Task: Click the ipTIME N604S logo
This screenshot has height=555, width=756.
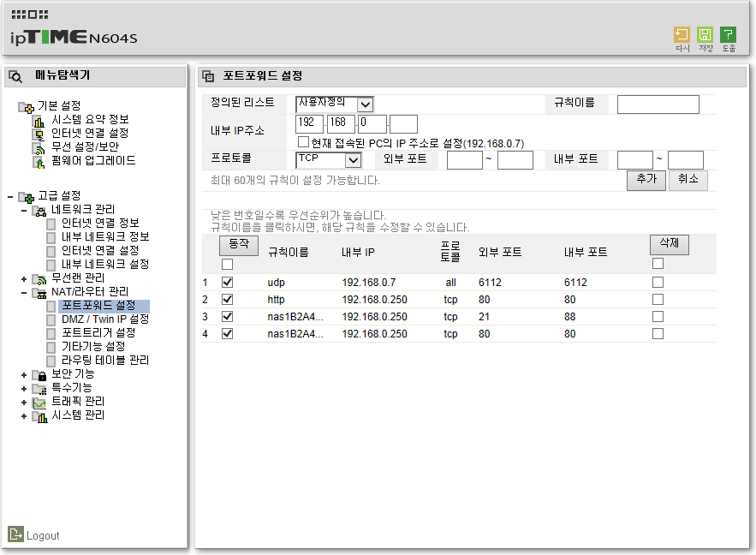Action: pos(74,37)
